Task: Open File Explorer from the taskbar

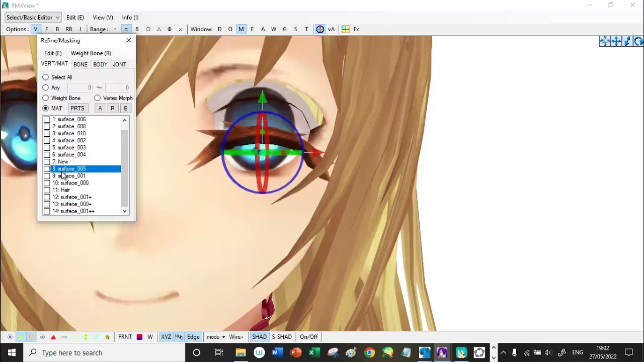Action: (x=240, y=352)
